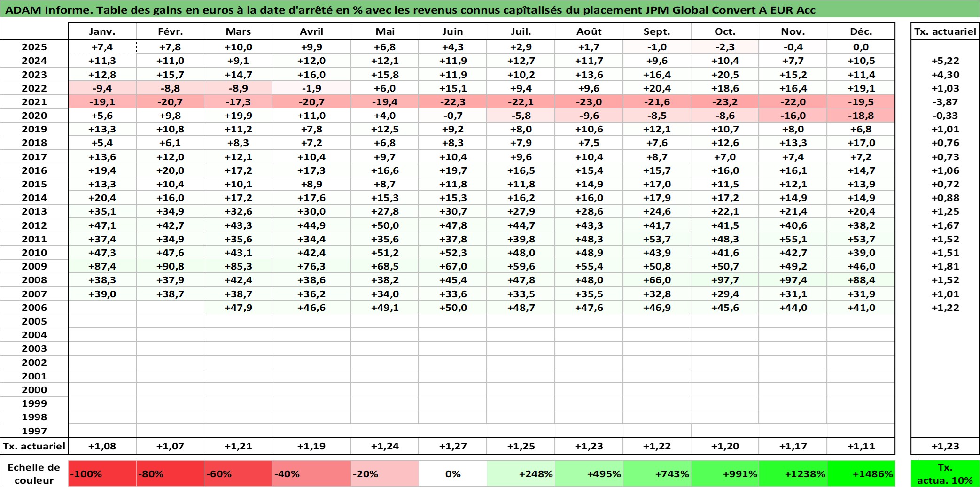Click the Août column header
This screenshot has width=980, height=487.
(589, 31)
